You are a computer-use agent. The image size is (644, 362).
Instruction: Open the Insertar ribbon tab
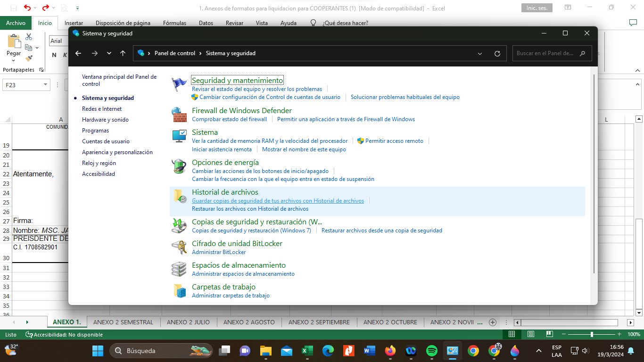74,23
